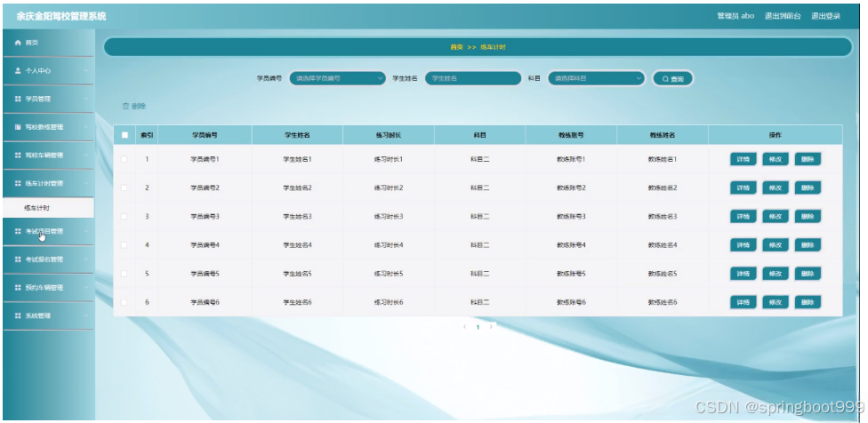Image resolution: width=868 pixels, height=423 pixels.
Task: Select page number 1 in pagination
Action: [478, 327]
